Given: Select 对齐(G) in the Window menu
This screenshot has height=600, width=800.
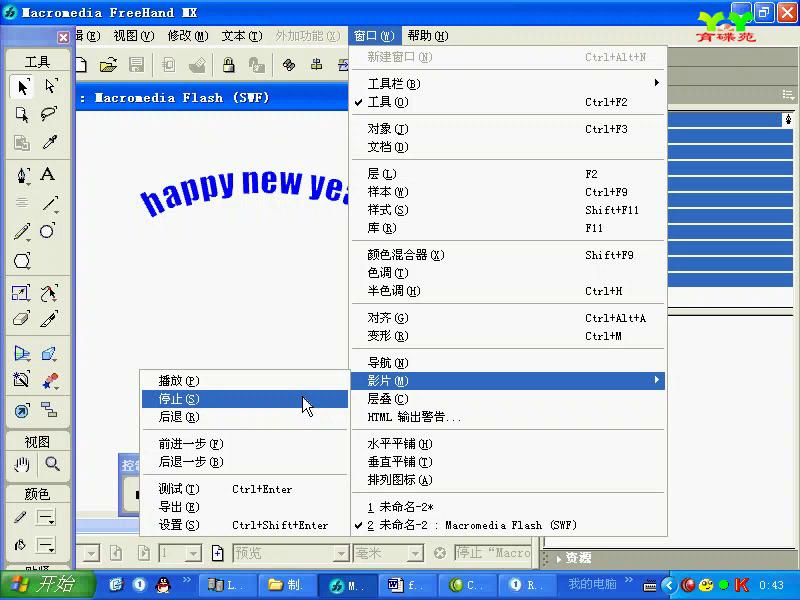Looking at the screenshot, I should 509,318.
